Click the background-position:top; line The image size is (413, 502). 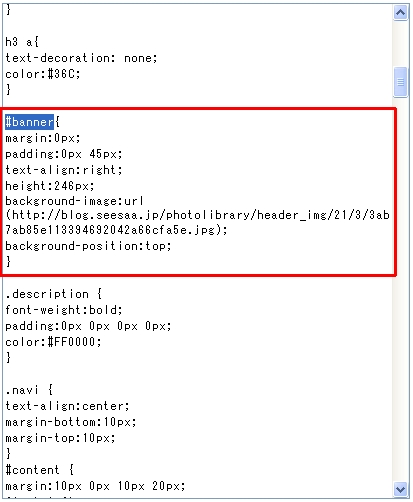[88, 246]
